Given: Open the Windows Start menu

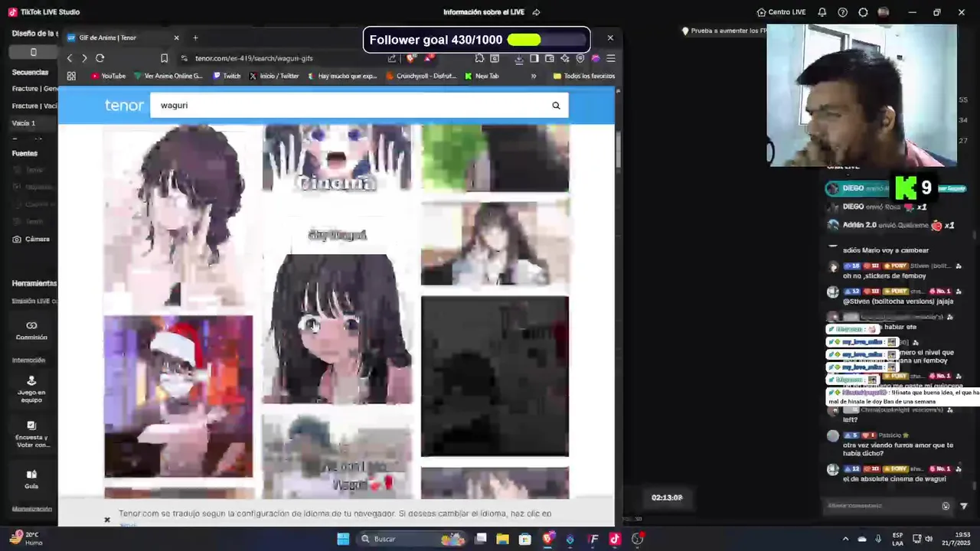Looking at the screenshot, I should [343, 539].
